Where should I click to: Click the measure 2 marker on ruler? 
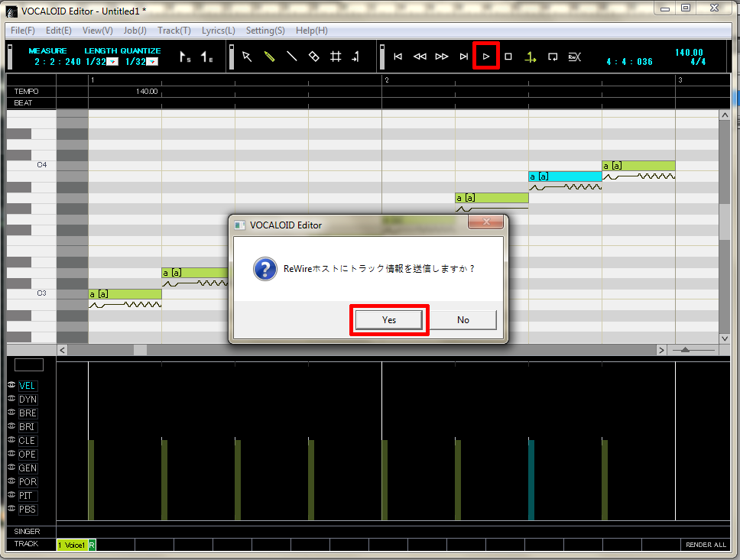click(387, 80)
